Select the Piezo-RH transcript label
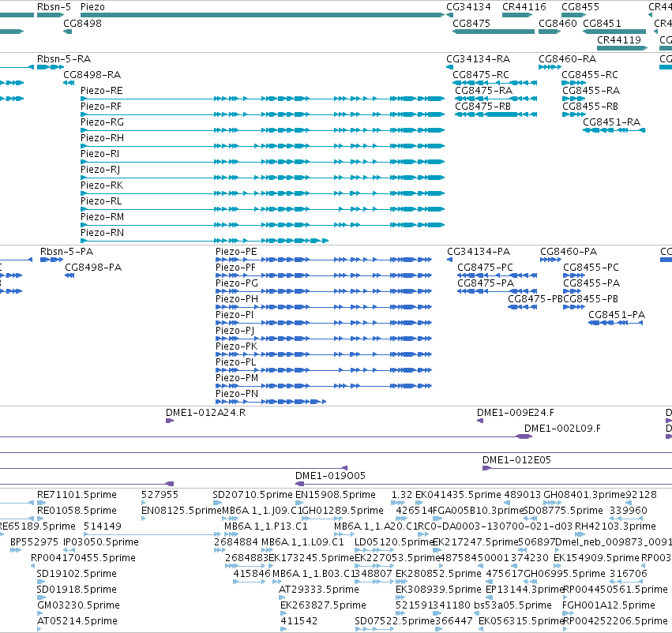This screenshot has width=672, height=633. pyautogui.click(x=102, y=138)
